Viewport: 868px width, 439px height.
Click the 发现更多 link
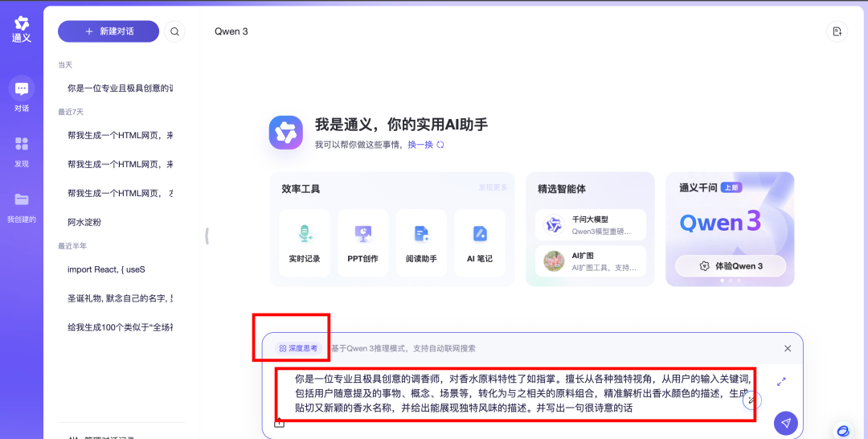[493, 187]
